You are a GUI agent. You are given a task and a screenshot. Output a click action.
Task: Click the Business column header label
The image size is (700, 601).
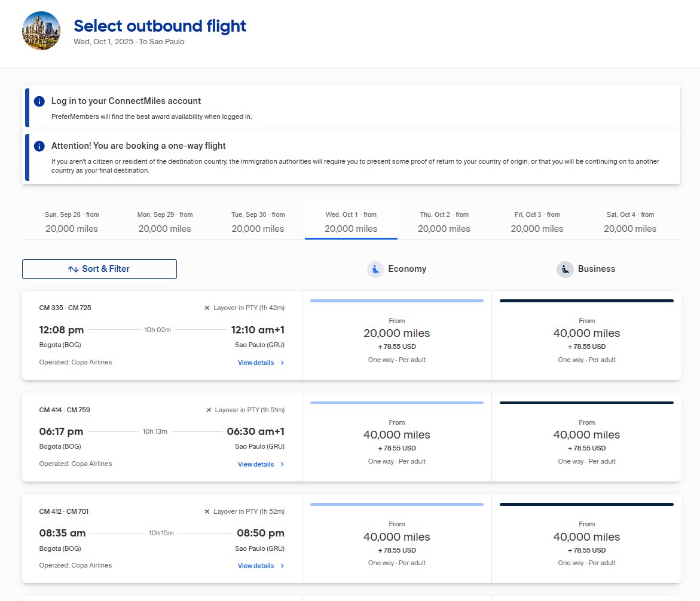click(x=597, y=269)
